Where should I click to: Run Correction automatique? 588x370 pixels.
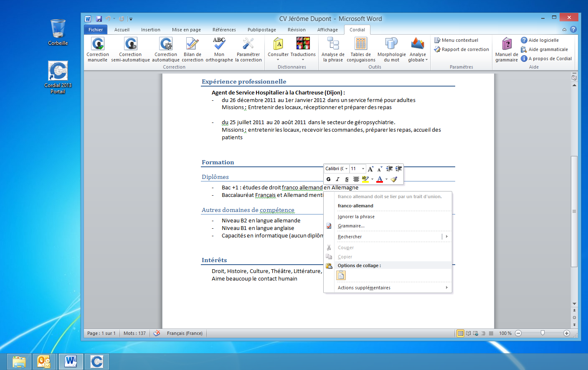[x=166, y=50]
